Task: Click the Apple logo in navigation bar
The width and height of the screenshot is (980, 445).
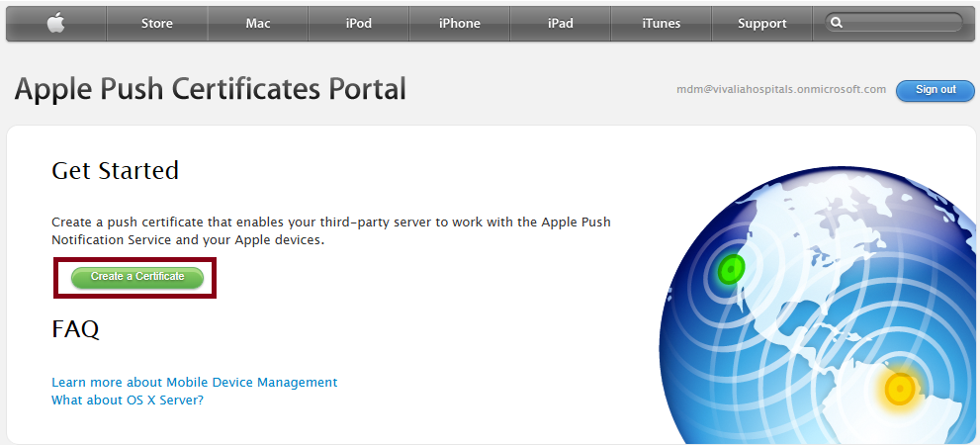Action: tap(56, 24)
